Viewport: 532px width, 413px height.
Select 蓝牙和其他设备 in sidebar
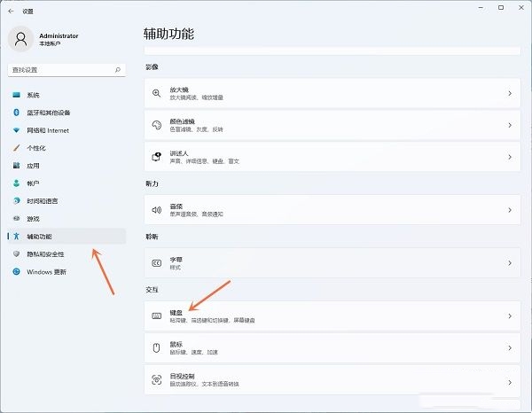[x=48, y=113]
